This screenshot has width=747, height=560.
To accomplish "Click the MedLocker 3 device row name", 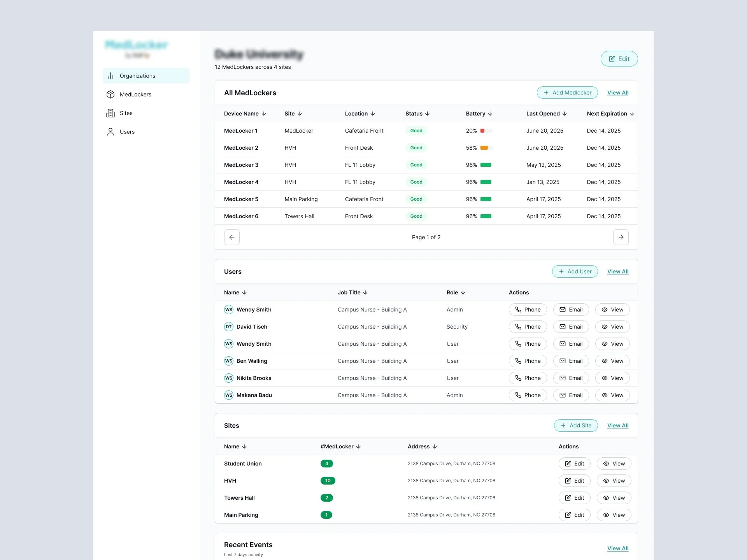I will [x=241, y=165].
